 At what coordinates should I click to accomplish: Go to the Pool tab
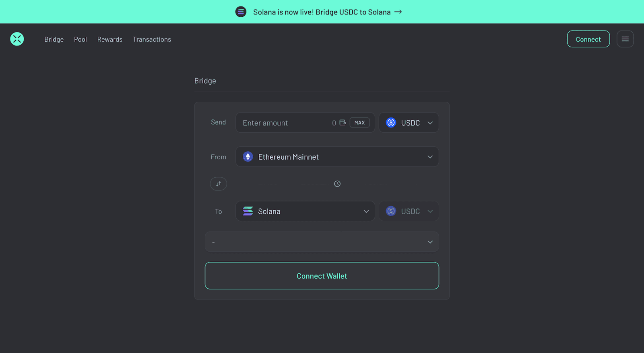click(x=80, y=39)
